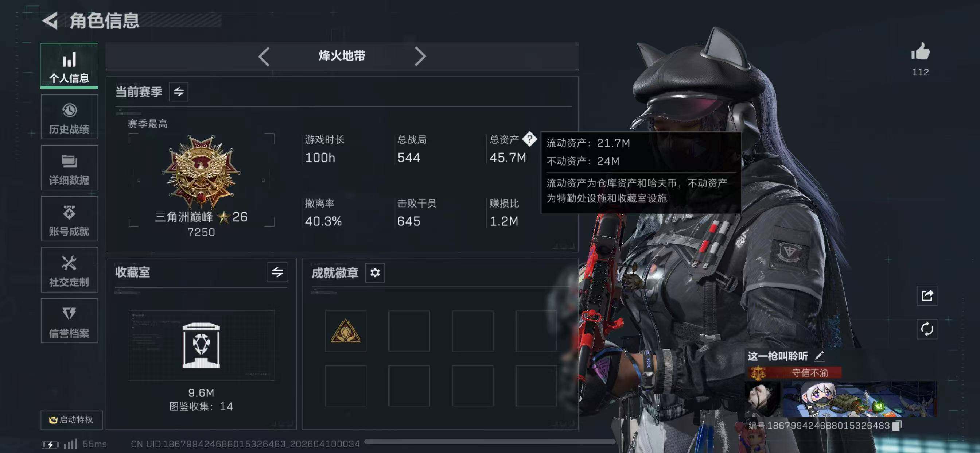Click the refresh character model icon
The height and width of the screenshot is (453, 980).
(927, 329)
